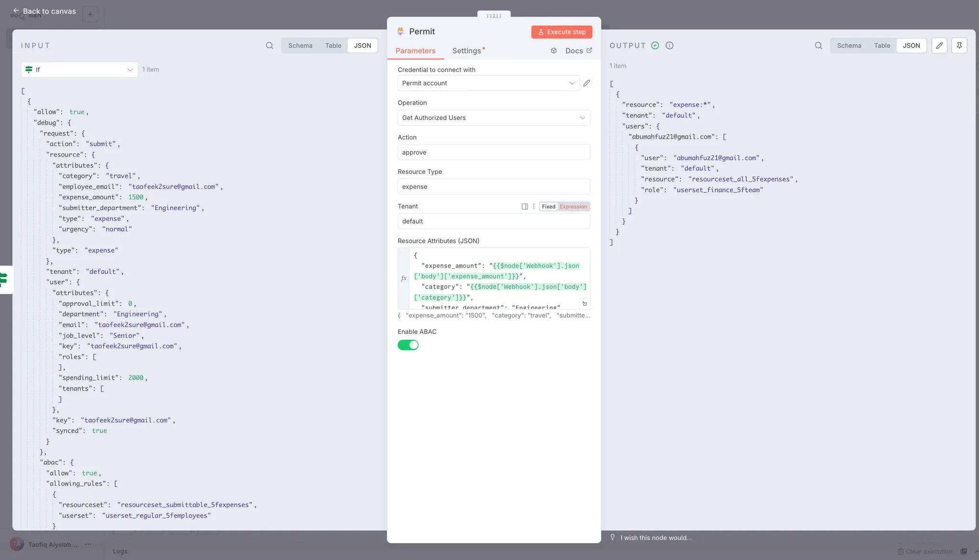This screenshot has width=979, height=560.
Task: Go back to canvas
Action: pos(44,11)
